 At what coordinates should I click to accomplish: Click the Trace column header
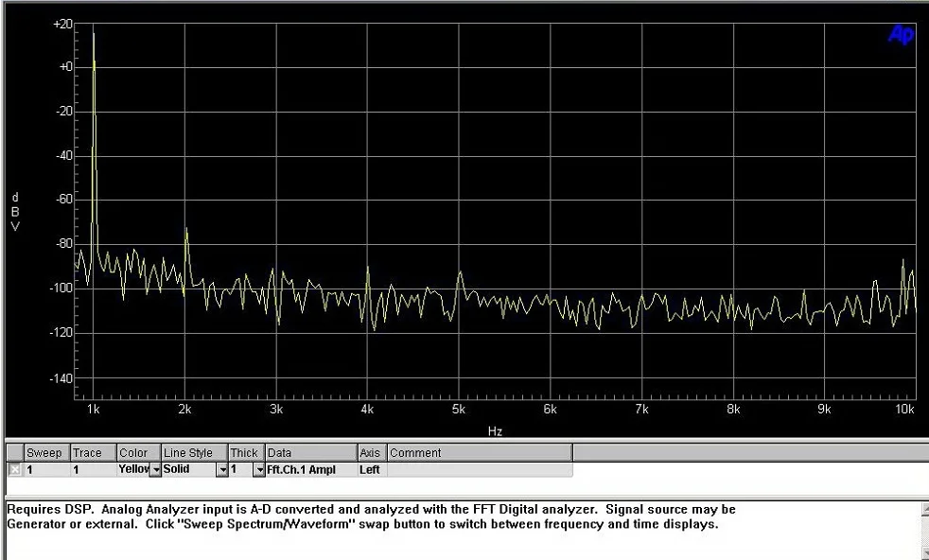[x=94, y=453]
